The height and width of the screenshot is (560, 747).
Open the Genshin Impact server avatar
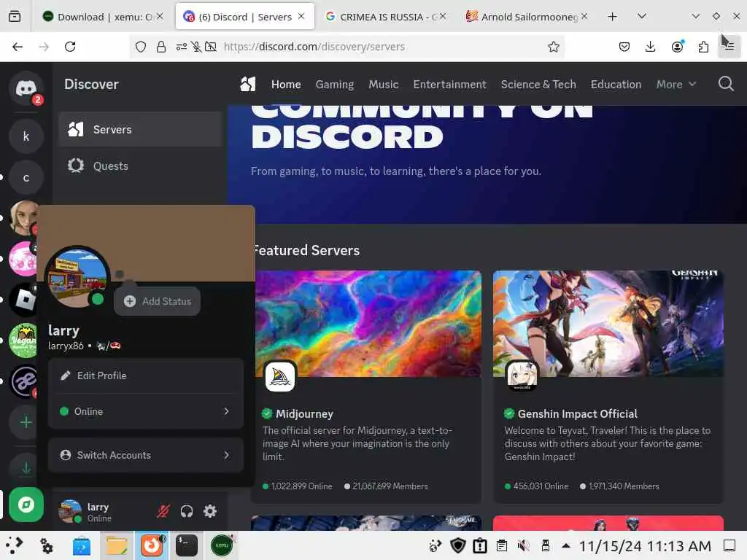tap(522, 376)
